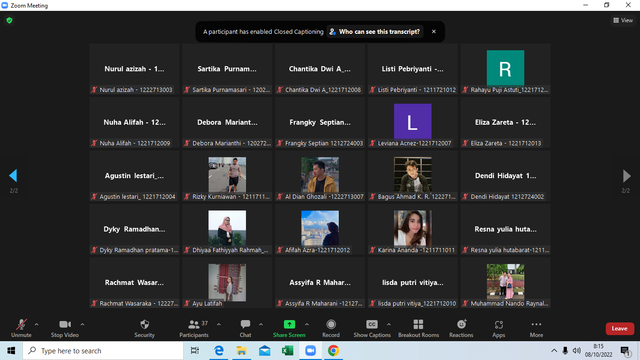This screenshot has height=360, width=640.
Task: Expand chat options arrow
Action: pyautogui.click(x=261, y=324)
